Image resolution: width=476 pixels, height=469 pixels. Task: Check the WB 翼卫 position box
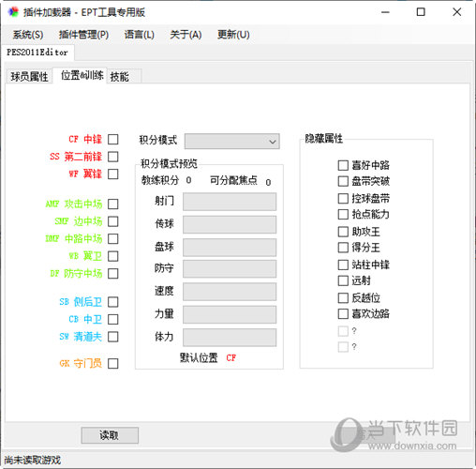point(113,256)
